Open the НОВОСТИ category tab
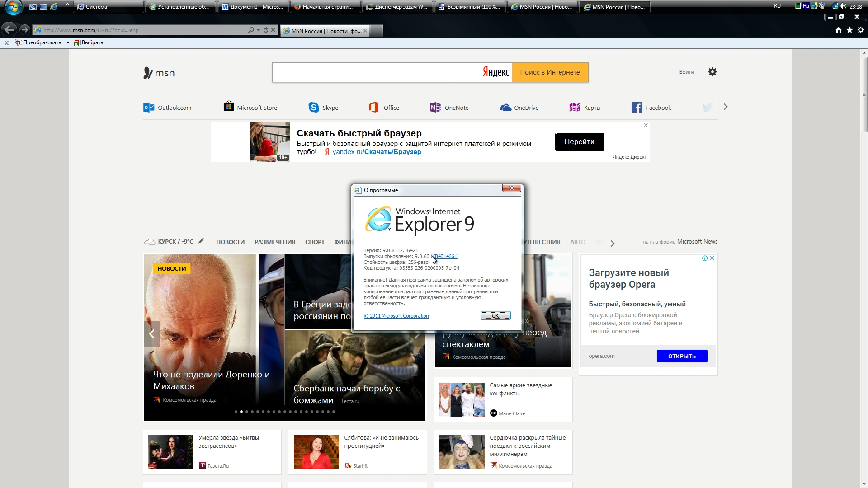Viewport: 868px width, 488px height. pyautogui.click(x=230, y=242)
